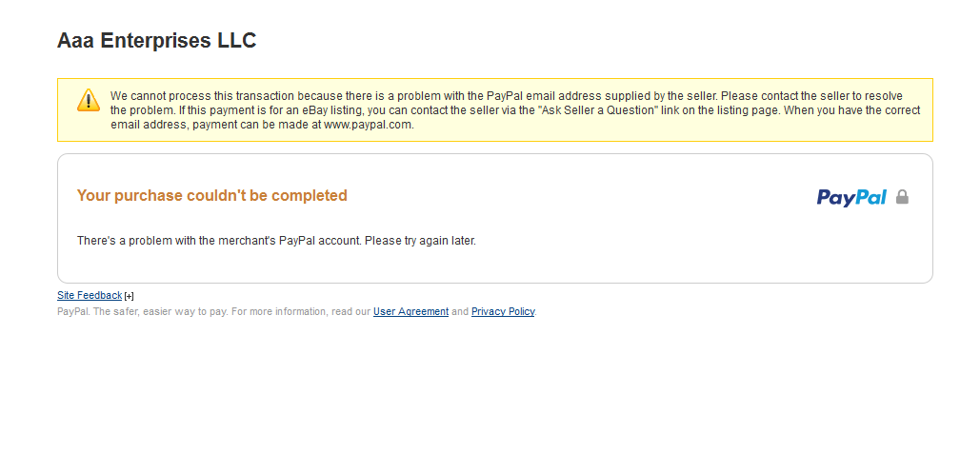Open the Privacy Policy link

point(503,312)
